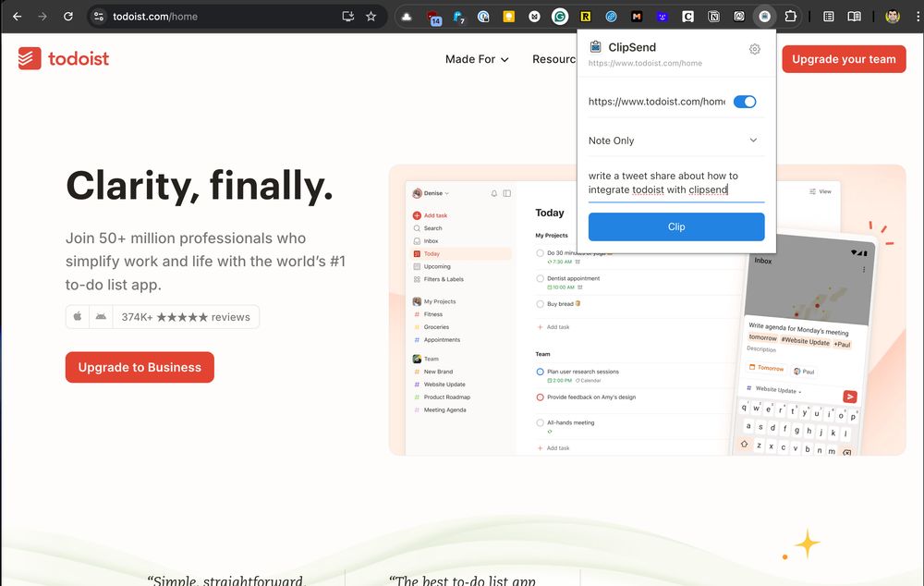
Task: Open the purple face extension
Action: tap(663, 17)
